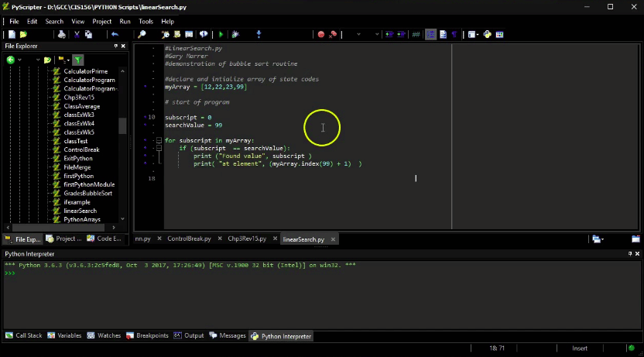Toggle line numbers highlighted toolbar icon
Viewport: 644px width, 357px height.
point(430,35)
